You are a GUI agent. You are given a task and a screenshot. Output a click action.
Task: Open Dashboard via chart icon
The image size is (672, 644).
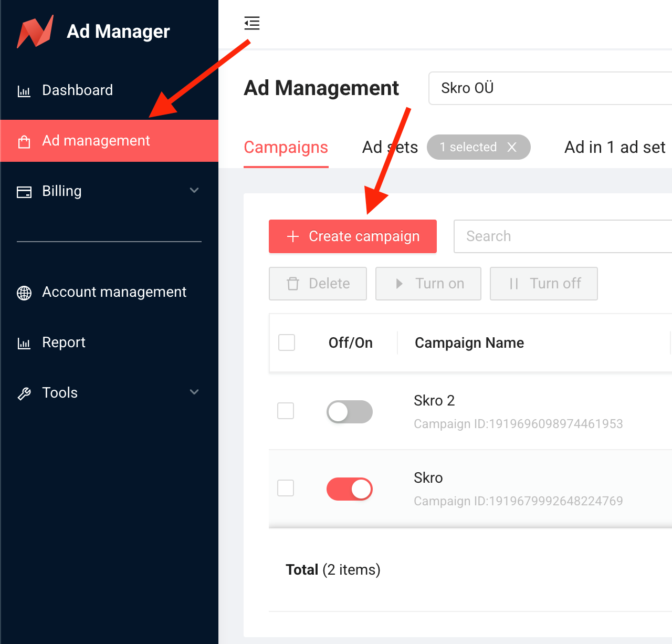tap(24, 91)
